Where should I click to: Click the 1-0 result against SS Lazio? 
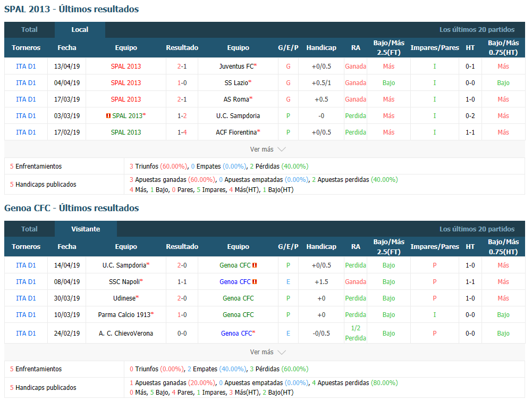tap(182, 83)
